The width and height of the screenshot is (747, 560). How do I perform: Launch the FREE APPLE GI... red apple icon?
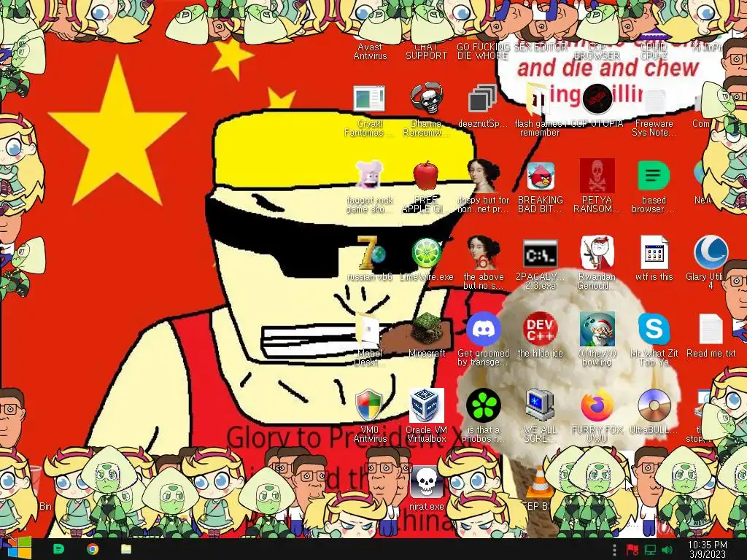coord(426,176)
